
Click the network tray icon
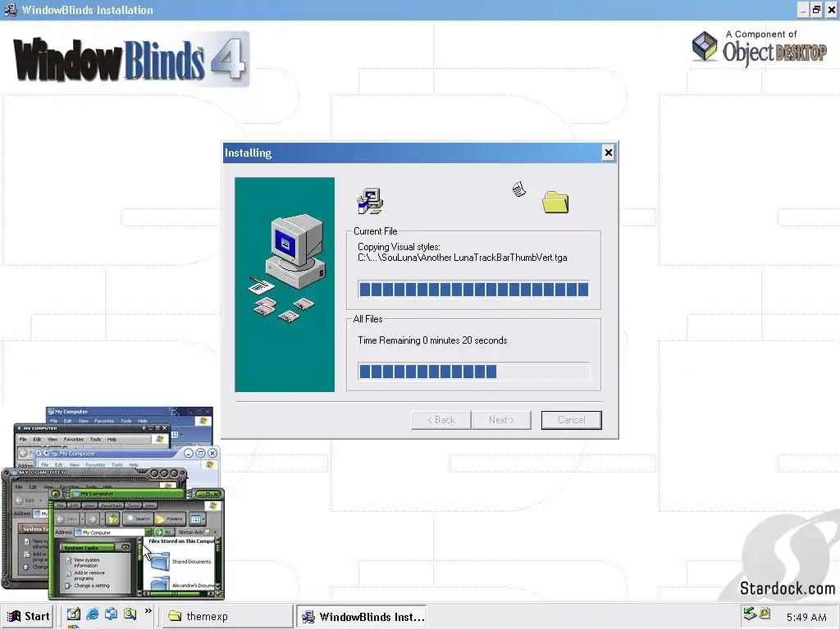tap(750, 614)
